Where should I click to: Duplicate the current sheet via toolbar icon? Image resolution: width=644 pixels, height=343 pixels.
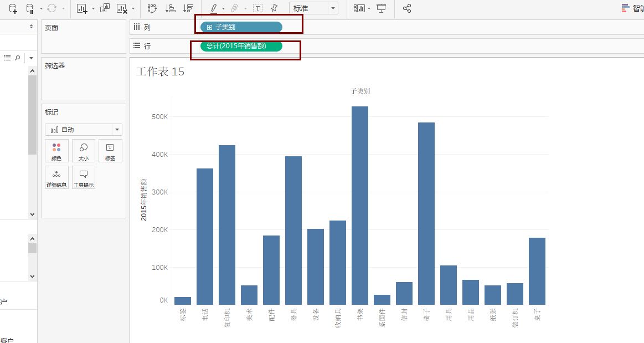tap(105, 8)
